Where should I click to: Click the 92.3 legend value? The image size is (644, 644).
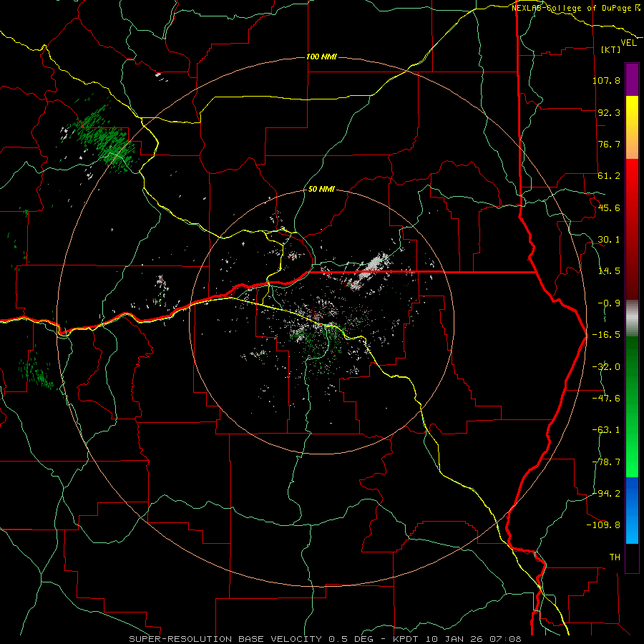(x=609, y=112)
